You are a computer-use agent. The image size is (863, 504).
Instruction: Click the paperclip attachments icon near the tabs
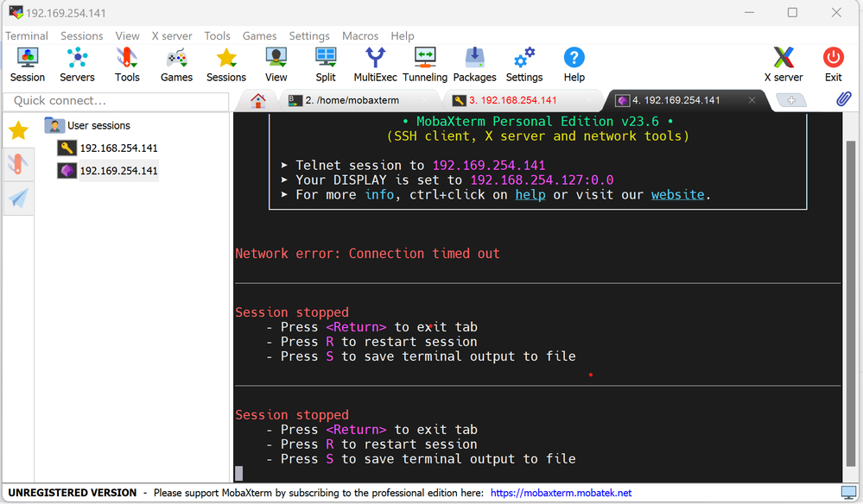click(x=844, y=99)
